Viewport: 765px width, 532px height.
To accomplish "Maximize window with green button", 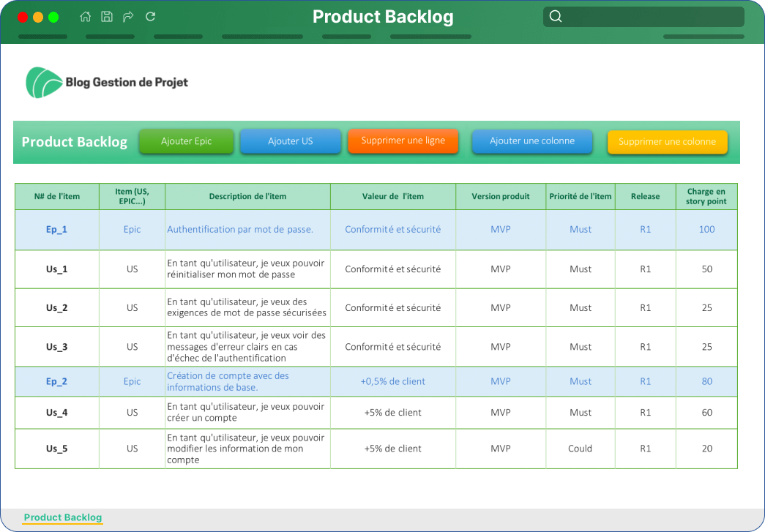I will click(x=53, y=18).
